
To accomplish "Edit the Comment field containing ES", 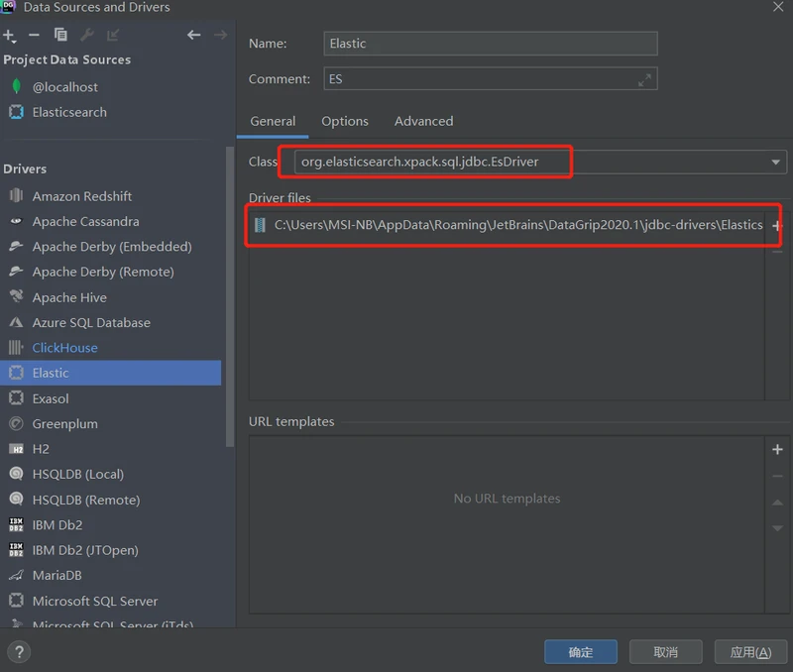I will (491, 79).
